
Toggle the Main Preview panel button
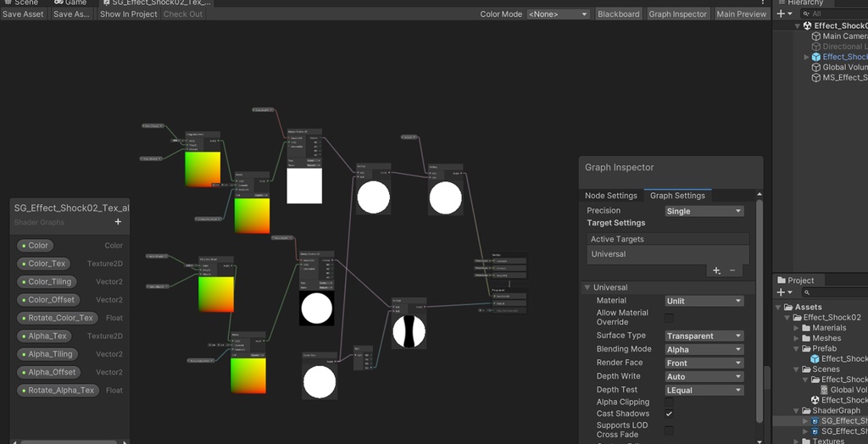741,14
